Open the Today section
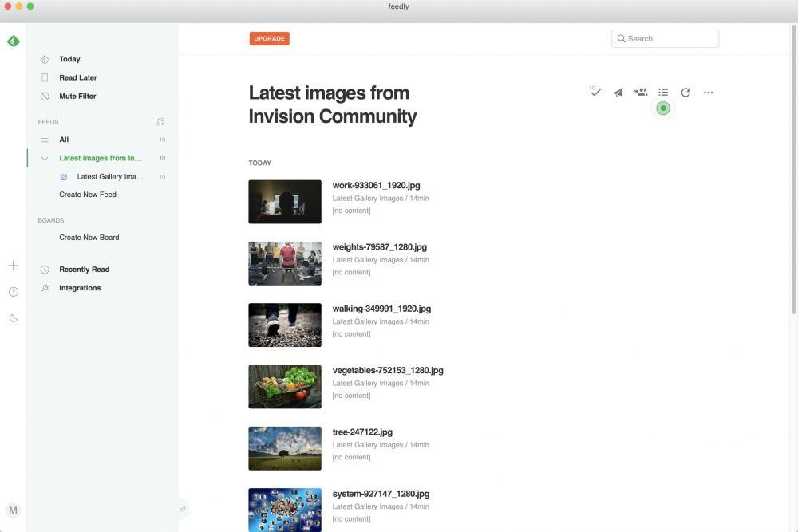Screen dimensions: 798x532 (69, 59)
